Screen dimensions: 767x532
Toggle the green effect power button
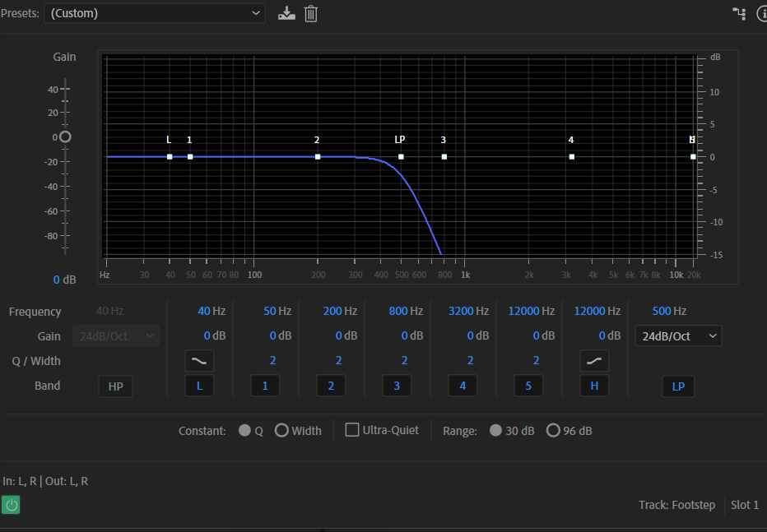pos(12,505)
